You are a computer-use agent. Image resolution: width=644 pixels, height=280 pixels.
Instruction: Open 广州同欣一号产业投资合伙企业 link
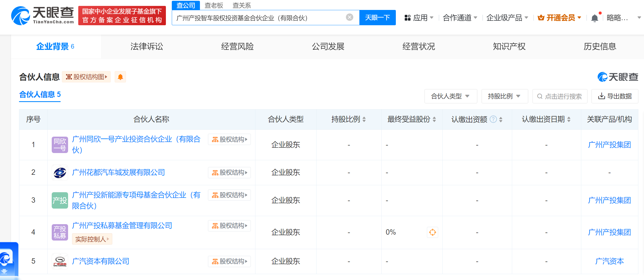pos(136,144)
